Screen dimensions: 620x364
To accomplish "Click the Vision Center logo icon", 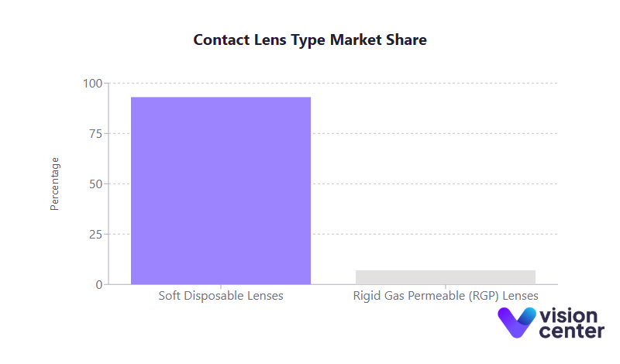I will (516, 322).
